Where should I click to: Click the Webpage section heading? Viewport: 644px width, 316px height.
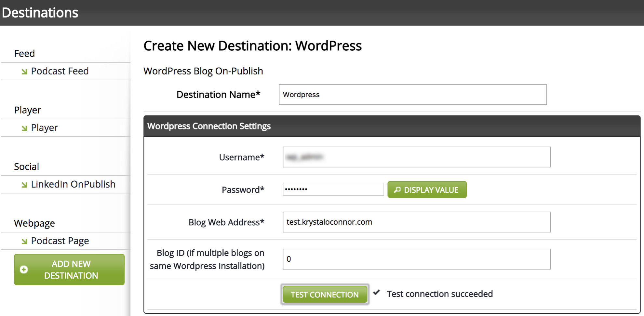point(34,223)
